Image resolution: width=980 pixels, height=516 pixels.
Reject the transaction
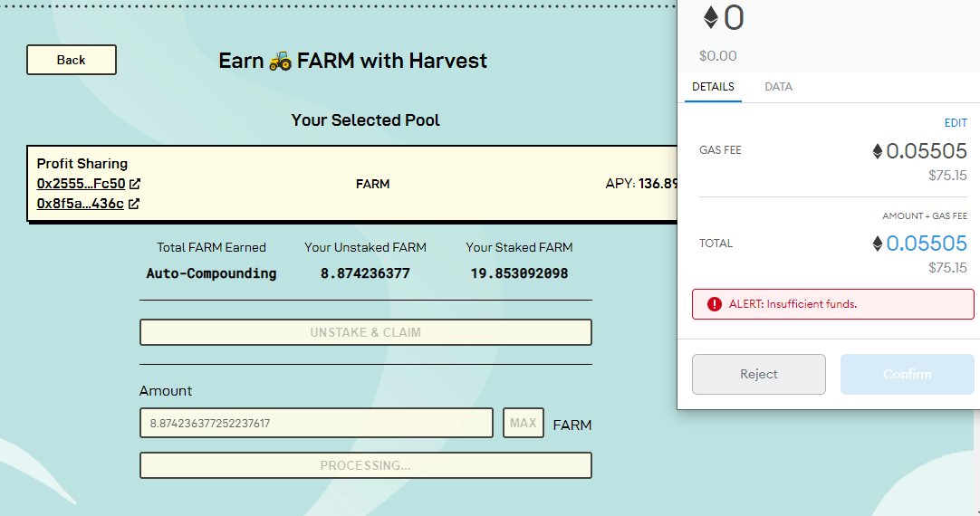click(759, 374)
